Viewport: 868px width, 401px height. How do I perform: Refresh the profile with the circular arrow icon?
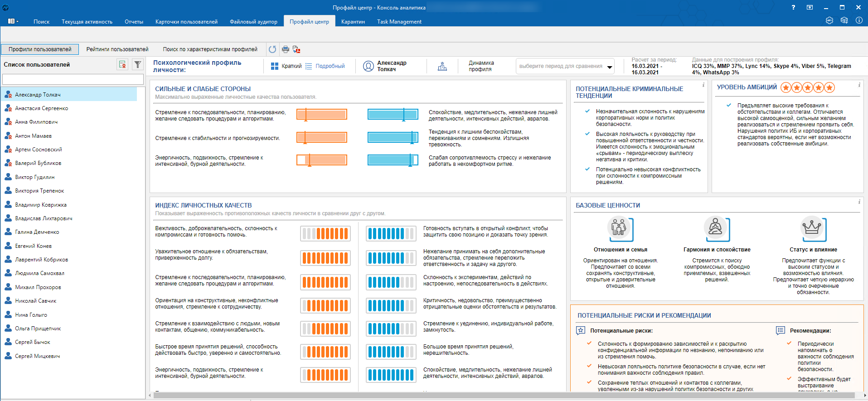[272, 49]
